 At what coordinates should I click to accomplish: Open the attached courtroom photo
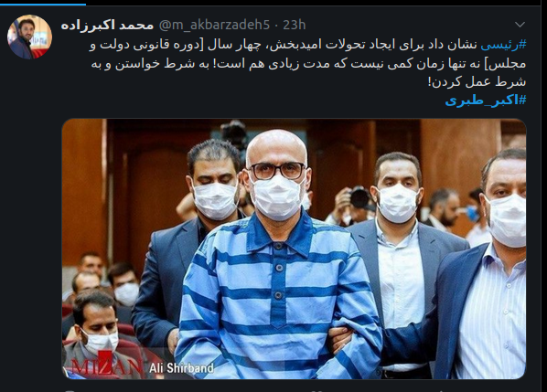click(x=295, y=249)
